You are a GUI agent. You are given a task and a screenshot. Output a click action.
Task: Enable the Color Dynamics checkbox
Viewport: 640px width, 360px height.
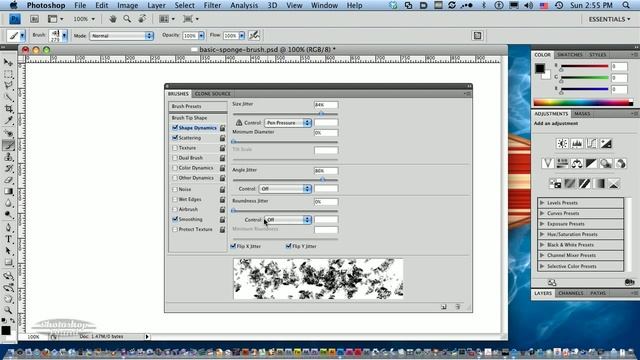click(x=175, y=168)
